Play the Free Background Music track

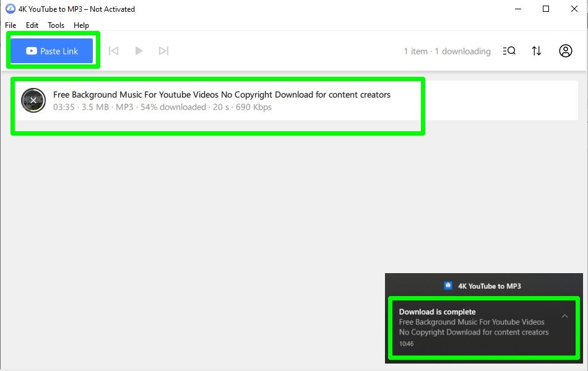pos(139,51)
